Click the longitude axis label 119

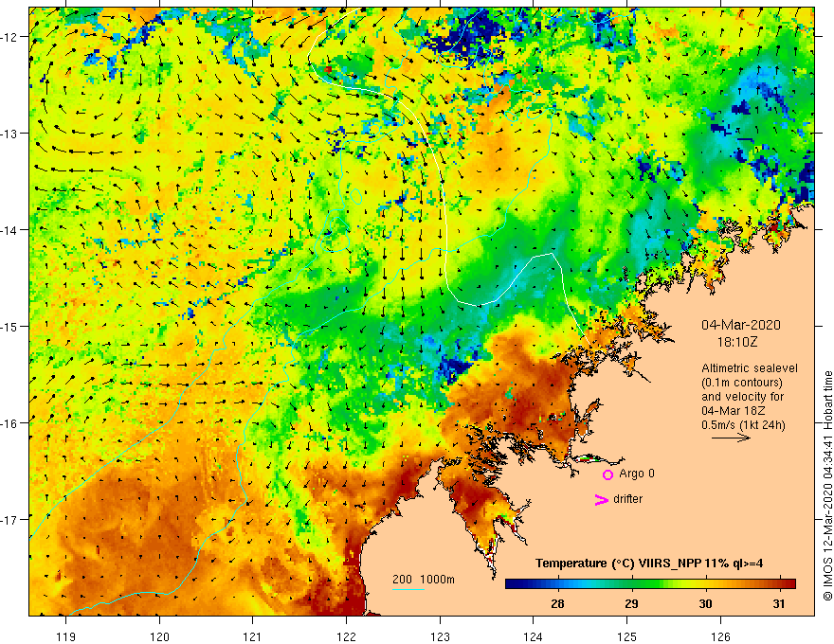(x=66, y=636)
